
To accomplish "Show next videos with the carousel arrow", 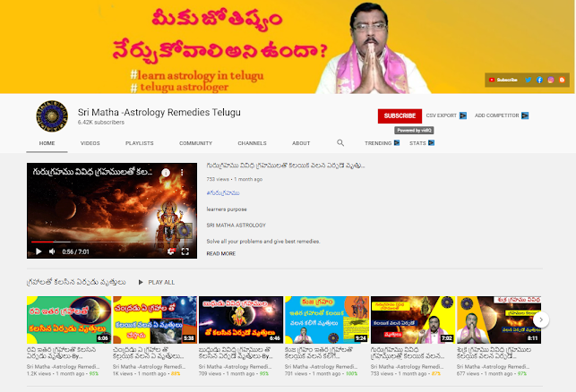I will (x=541, y=320).
